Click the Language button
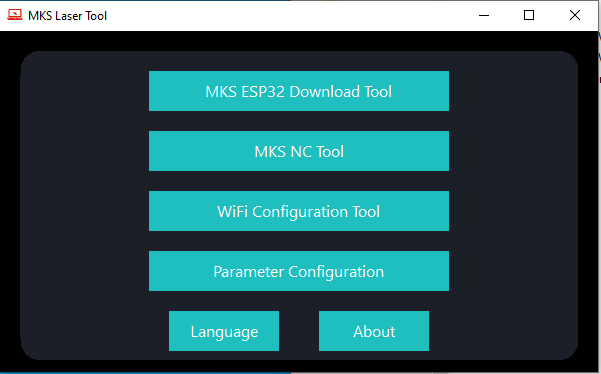601x374 pixels. point(224,331)
